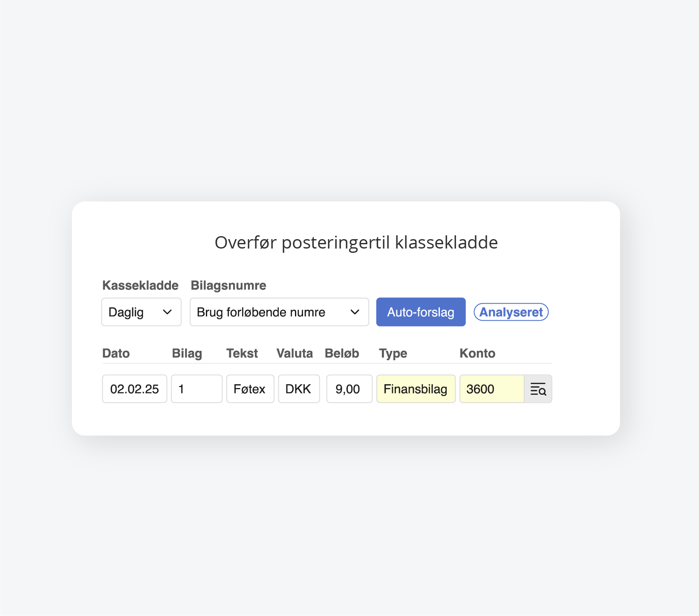Click the Valuta column header
699x616 pixels.
tap(295, 353)
